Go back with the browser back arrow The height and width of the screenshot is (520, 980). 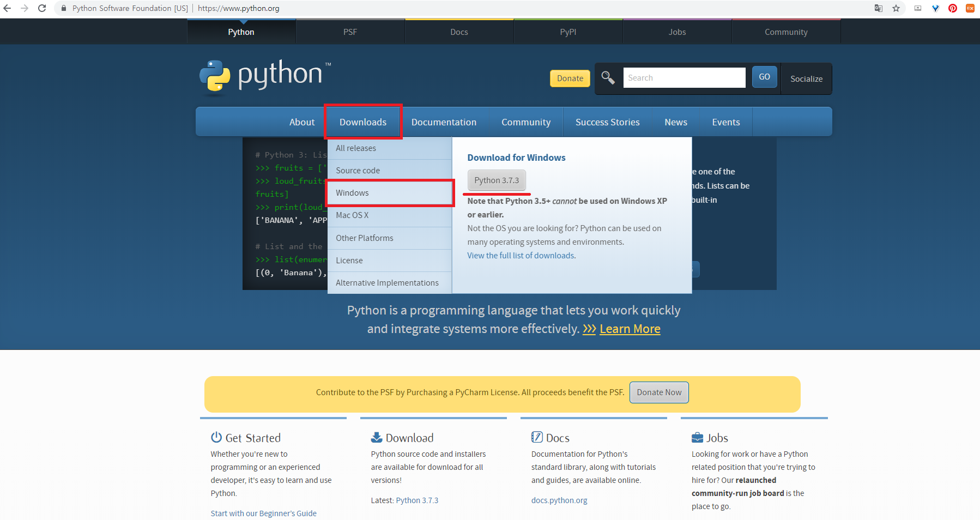(7, 8)
